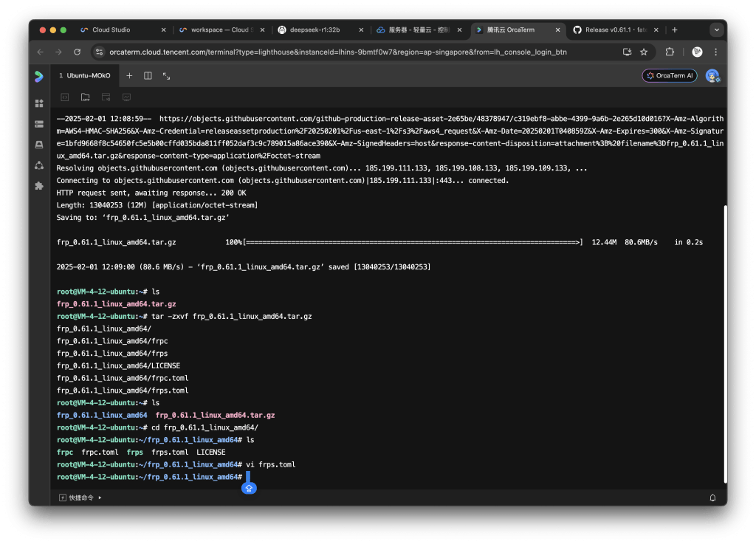Click the 'Resolving objects.githubusercontent.com' line
This screenshot has width=756, height=544.
point(322,168)
